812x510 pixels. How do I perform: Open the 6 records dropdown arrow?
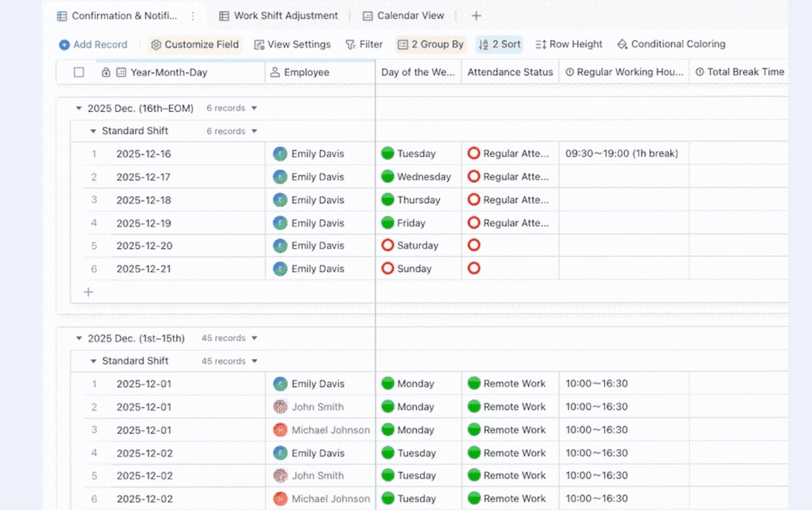click(x=254, y=108)
